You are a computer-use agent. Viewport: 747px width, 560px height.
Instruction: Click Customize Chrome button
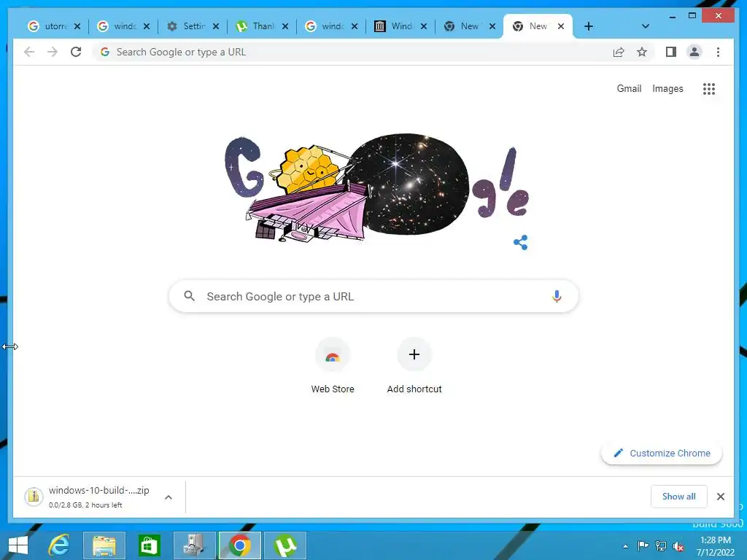click(x=662, y=453)
